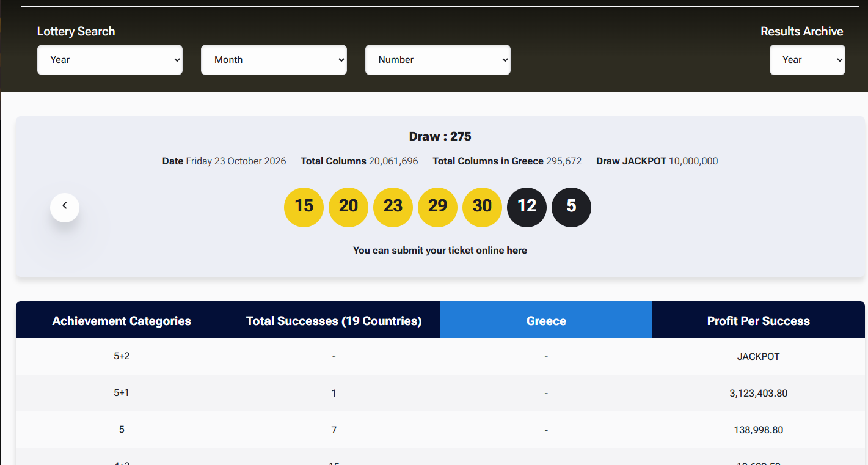This screenshot has width=868, height=465.
Task: Open the Number dropdown
Action: pos(438,60)
